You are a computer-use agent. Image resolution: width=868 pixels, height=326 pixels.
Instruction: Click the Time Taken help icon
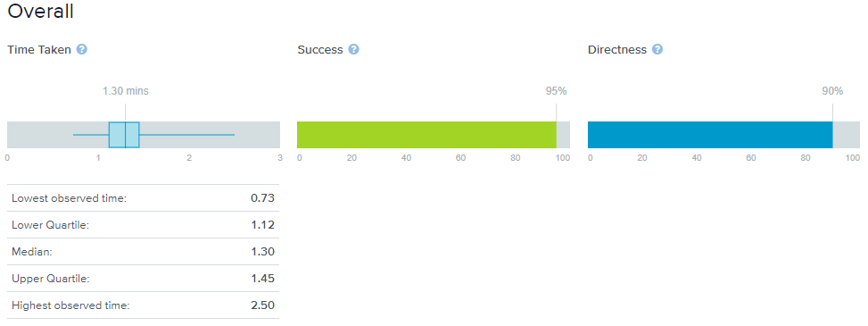[82, 49]
